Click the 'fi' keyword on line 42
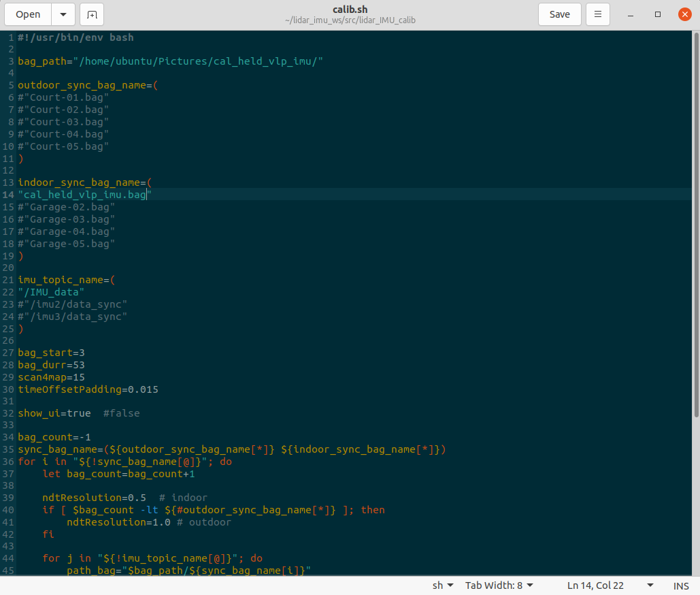Viewport: 700px width, 595px height. coord(48,534)
